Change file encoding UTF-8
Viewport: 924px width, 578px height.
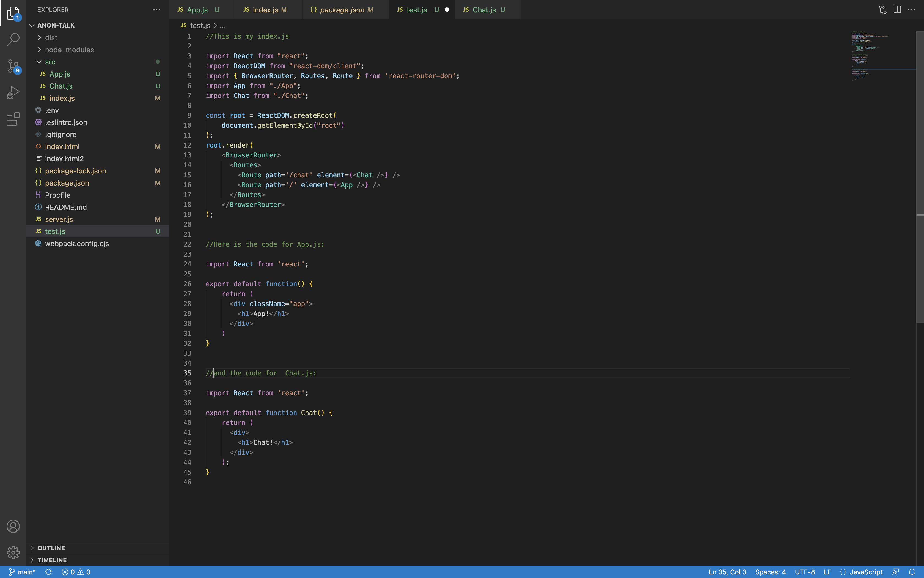click(x=804, y=572)
